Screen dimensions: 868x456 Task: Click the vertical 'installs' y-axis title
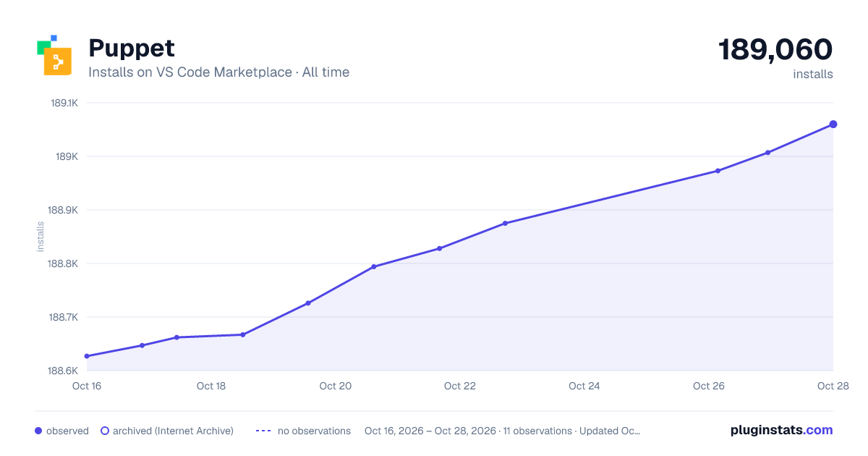41,237
